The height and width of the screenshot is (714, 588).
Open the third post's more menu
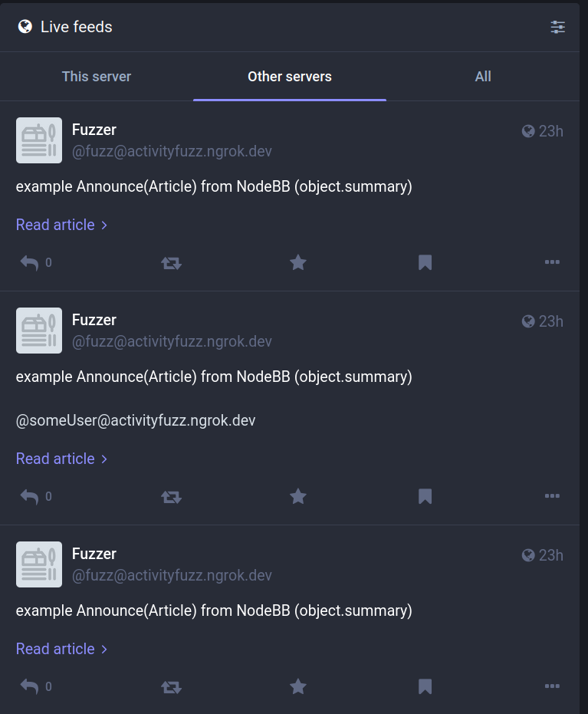click(x=552, y=686)
